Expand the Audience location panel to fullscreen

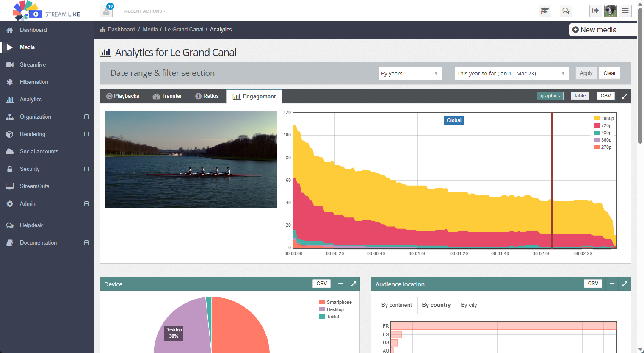pos(625,284)
